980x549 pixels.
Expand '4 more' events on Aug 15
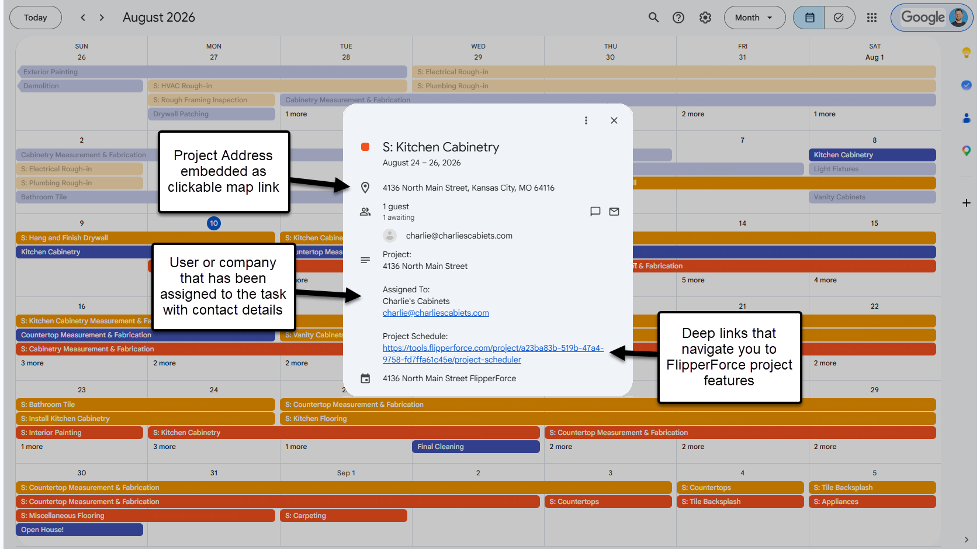pos(825,280)
